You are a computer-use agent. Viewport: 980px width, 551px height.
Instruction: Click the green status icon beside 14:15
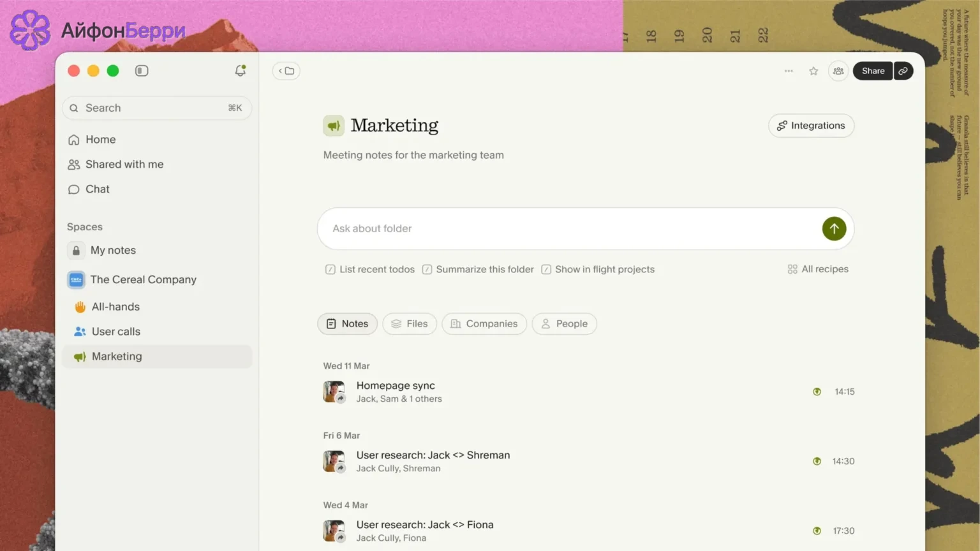tap(817, 392)
